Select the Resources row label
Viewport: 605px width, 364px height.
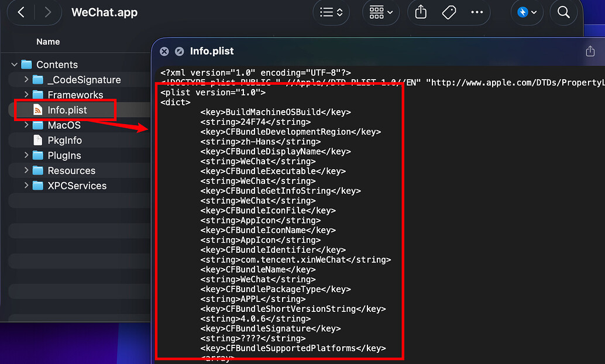click(71, 171)
